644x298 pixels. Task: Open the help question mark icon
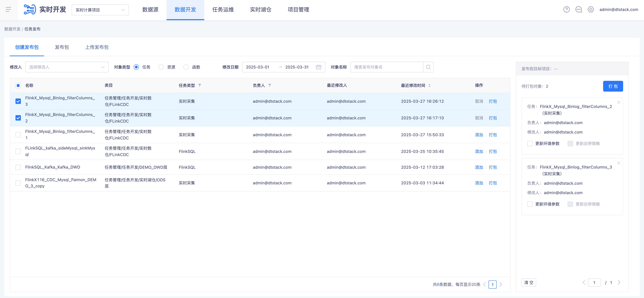[566, 9]
